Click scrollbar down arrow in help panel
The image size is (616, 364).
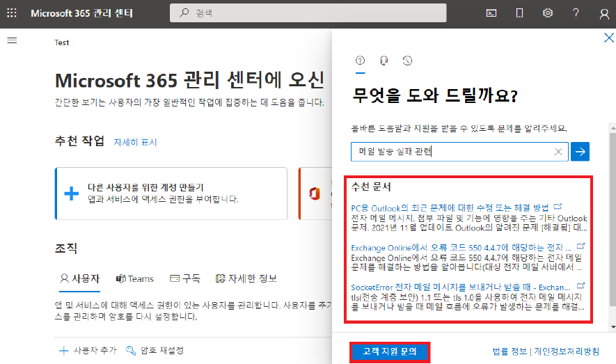click(613, 326)
